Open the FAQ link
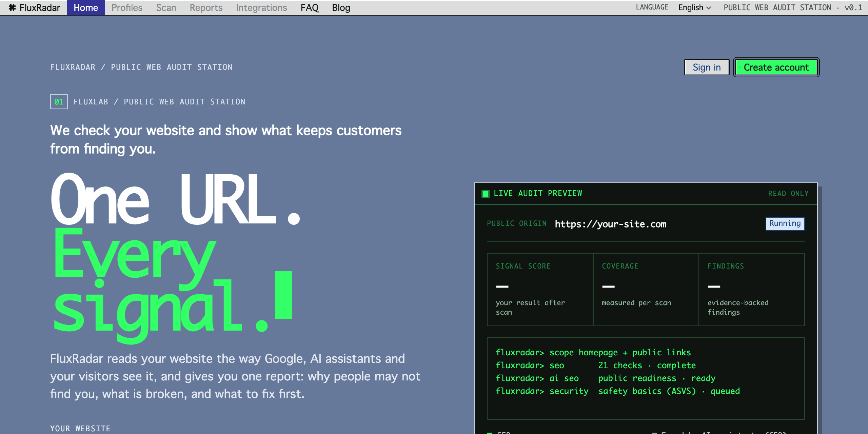The height and width of the screenshot is (434, 868). coord(310,7)
